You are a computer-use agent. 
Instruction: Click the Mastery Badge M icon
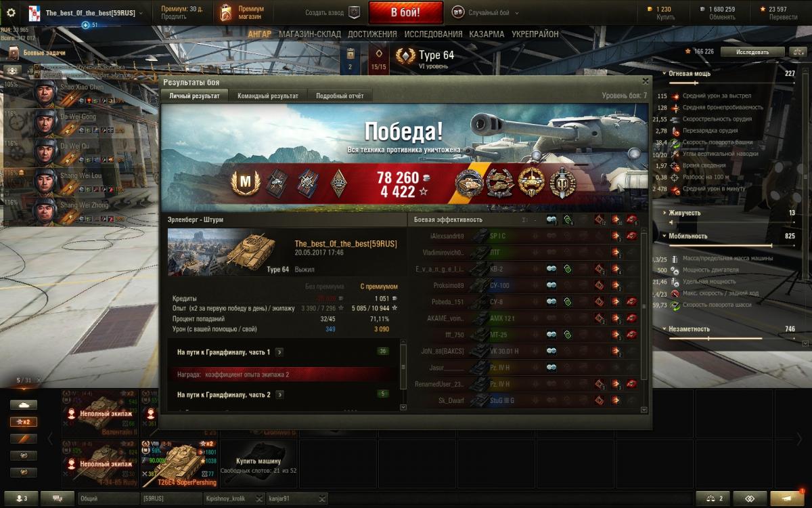[x=245, y=182]
